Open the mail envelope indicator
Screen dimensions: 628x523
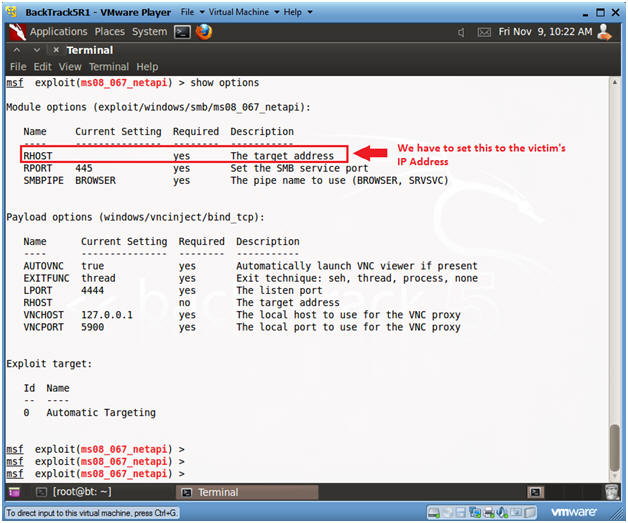pos(484,32)
